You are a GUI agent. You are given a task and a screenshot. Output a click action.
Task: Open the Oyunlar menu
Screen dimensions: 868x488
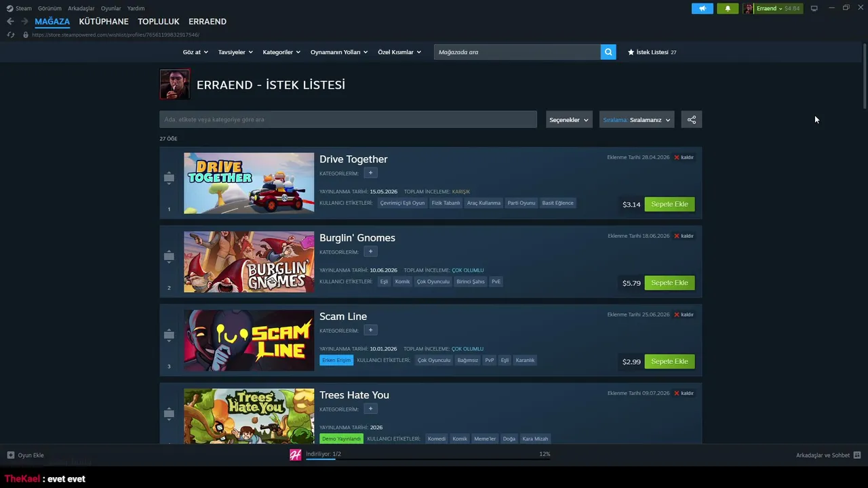click(111, 8)
